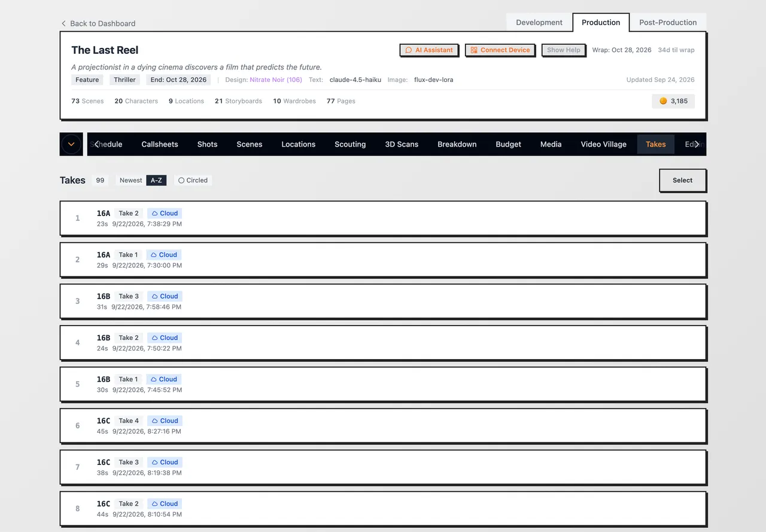This screenshot has height=532, width=766.
Task: Click the Thriller genre tag
Action: tap(125, 80)
